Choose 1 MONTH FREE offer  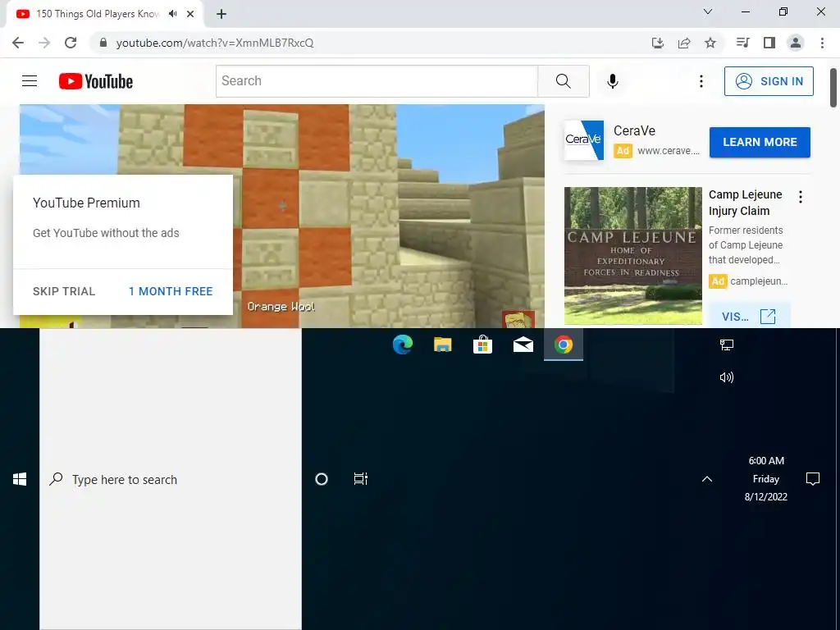tap(171, 291)
